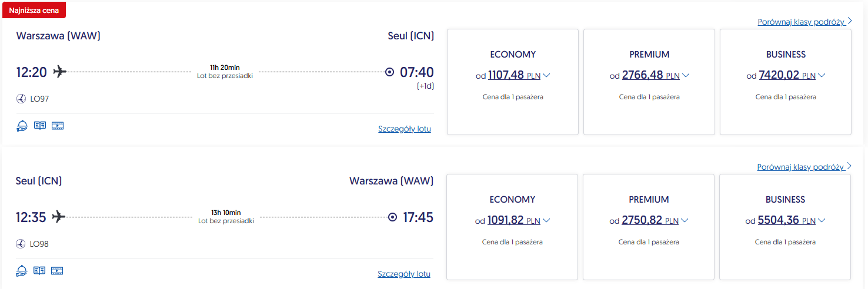Expand Business fare 5504,36 PLN dropdown
This screenshot has width=868, height=289.
[x=822, y=220]
